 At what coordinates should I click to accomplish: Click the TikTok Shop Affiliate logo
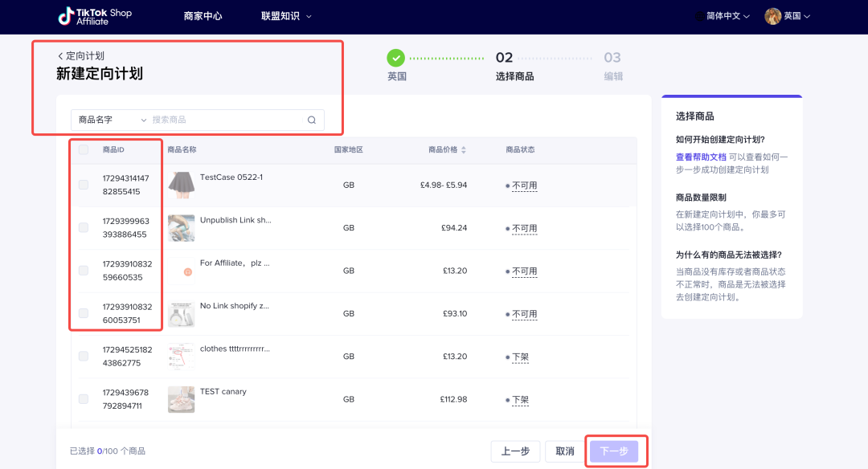pos(94,16)
